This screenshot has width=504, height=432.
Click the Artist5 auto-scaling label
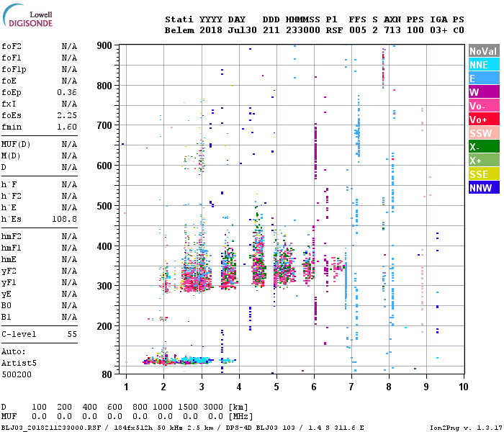click(x=19, y=363)
